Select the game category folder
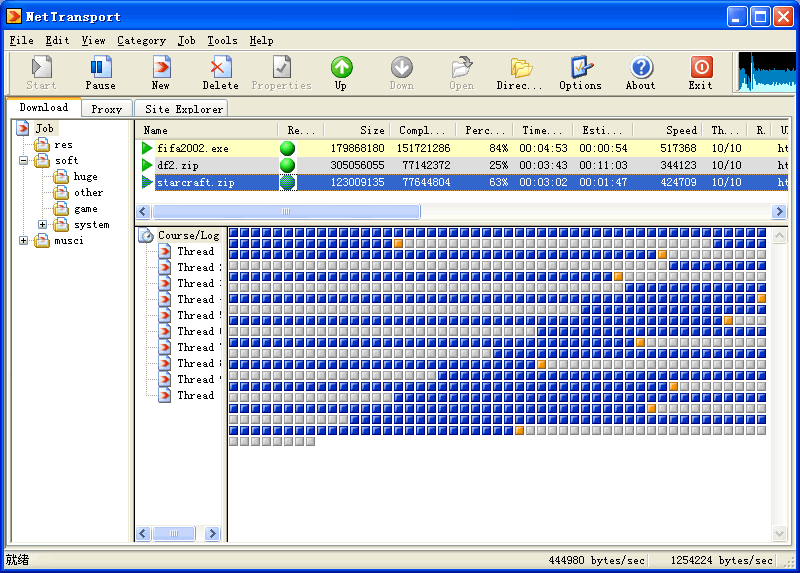 point(76,209)
